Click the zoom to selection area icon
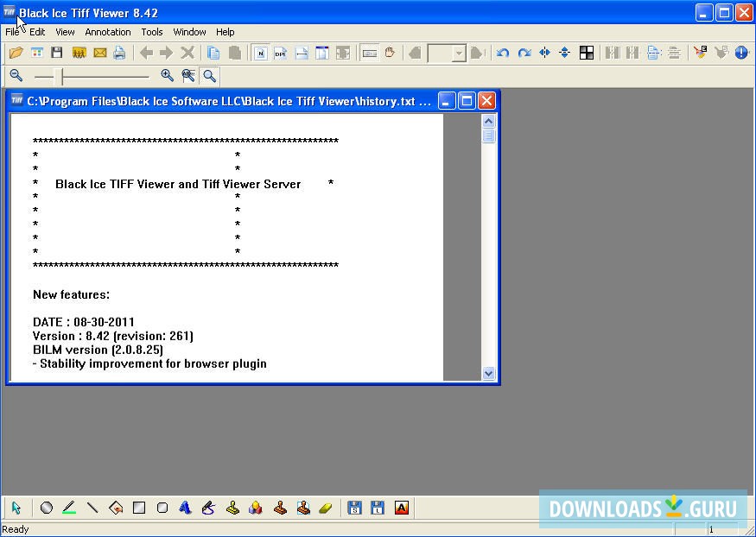This screenshot has width=756, height=537. (x=188, y=76)
